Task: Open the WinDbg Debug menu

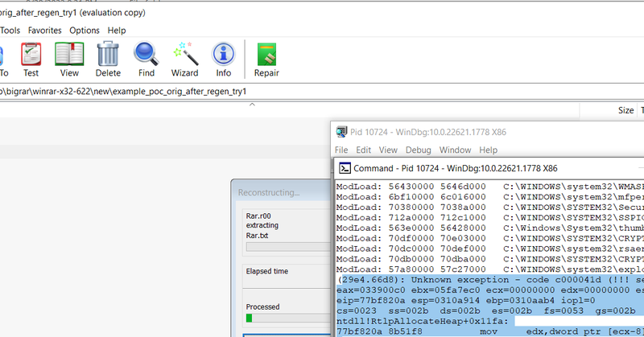Action: 419,150
